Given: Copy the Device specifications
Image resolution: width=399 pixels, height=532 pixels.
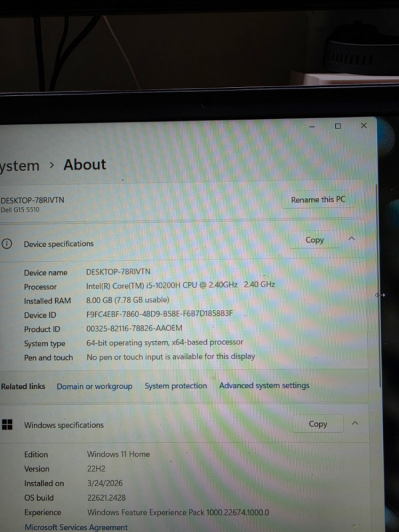Looking at the screenshot, I should (x=315, y=240).
